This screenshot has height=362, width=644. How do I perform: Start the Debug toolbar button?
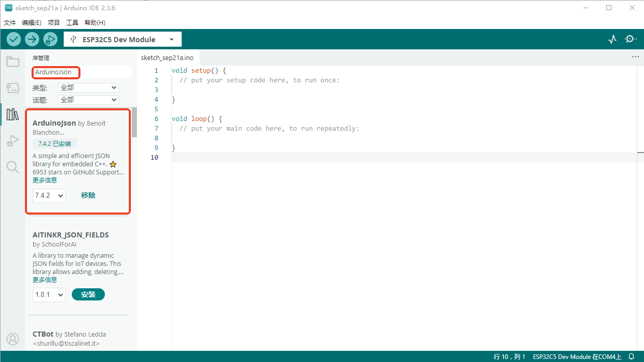(50, 39)
